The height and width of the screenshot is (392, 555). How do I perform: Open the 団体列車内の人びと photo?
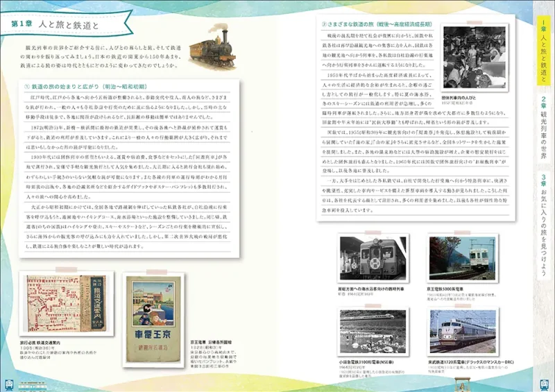pyautogui.click(x=475, y=58)
